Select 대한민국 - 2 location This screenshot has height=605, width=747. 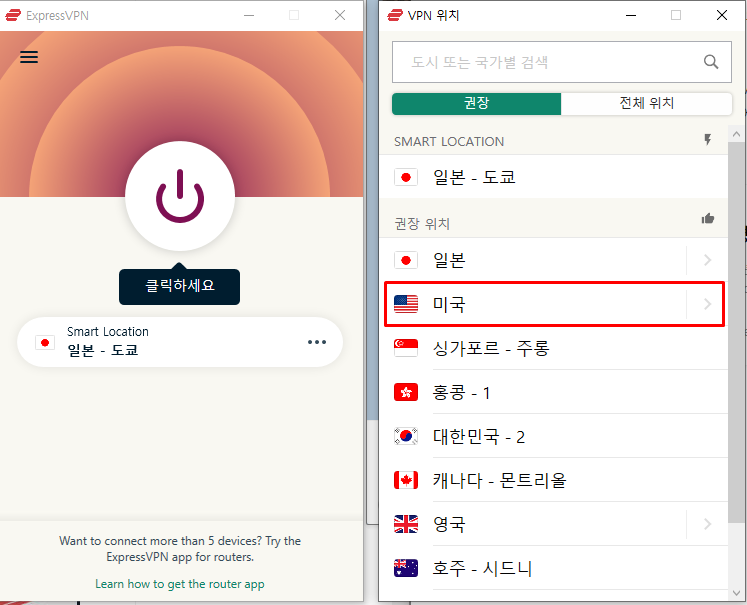pos(554,436)
